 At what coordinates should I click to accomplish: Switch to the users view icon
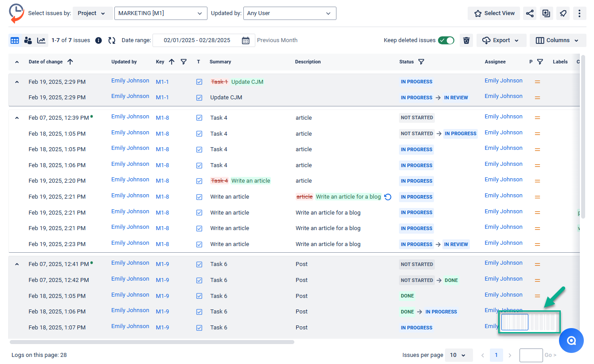[28, 40]
